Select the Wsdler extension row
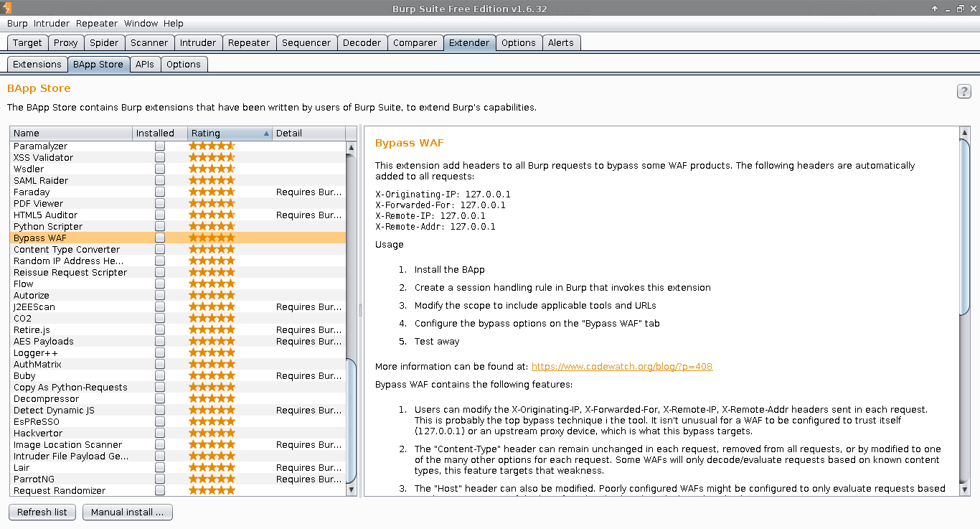The height and width of the screenshot is (529, 980). click(178, 169)
